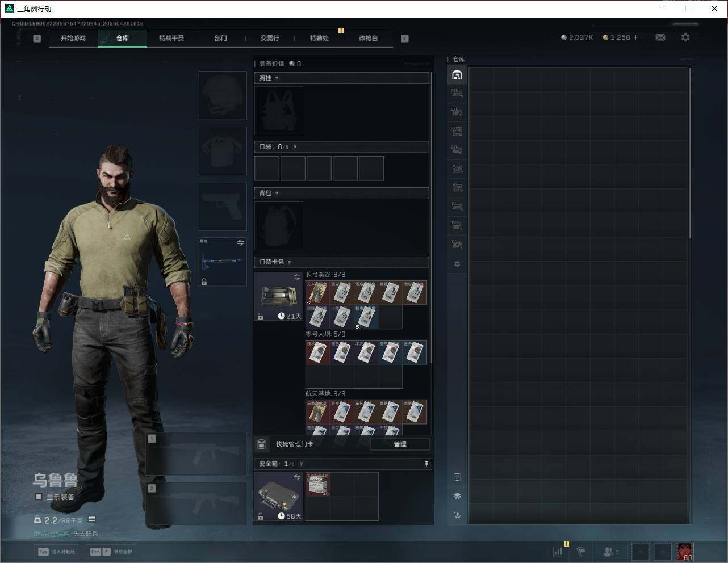Close the 三角洲行动 window
The height and width of the screenshot is (563, 728).
(x=714, y=9)
